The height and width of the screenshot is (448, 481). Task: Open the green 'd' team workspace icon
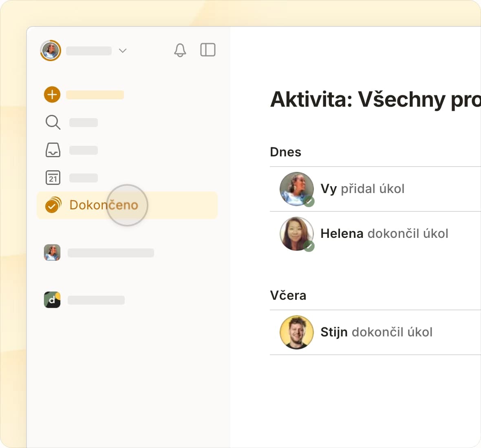[x=52, y=300]
